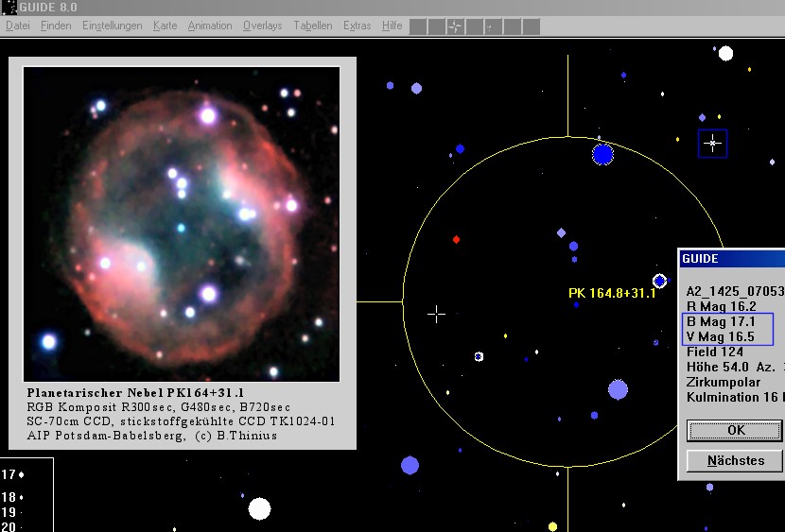Screen dimensions: 785x532
Task: Select the star inside the blue square marker
Action: point(712,144)
